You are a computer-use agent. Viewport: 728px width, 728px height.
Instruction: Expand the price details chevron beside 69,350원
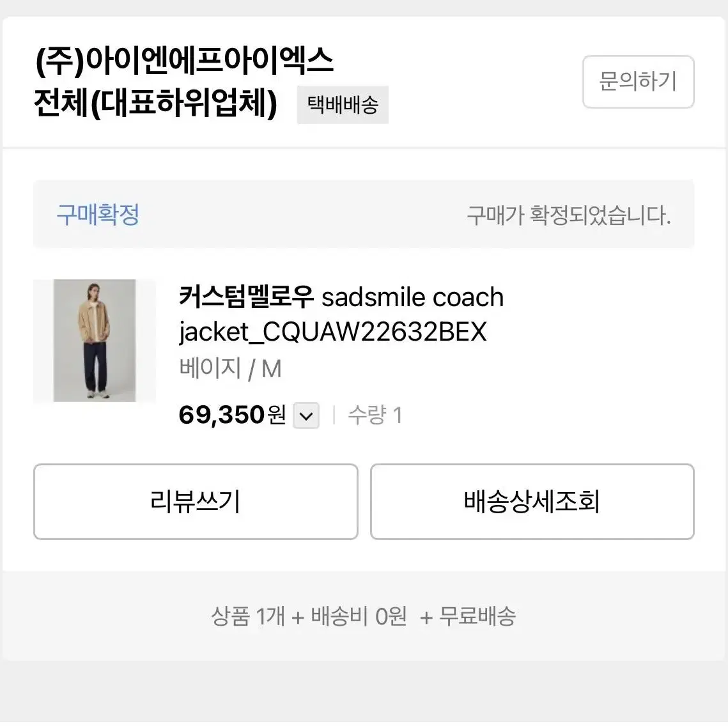tap(306, 415)
